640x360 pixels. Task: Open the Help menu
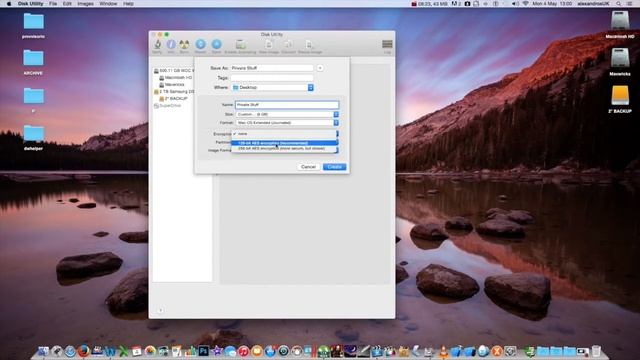pyautogui.click(x=129, y=4)
